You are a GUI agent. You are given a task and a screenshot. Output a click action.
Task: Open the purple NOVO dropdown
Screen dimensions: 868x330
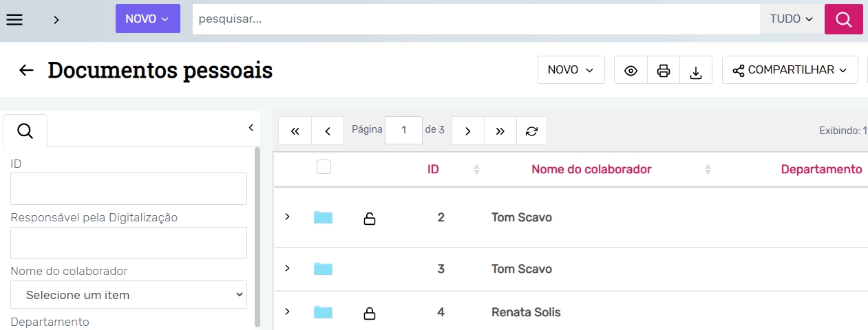147,19
